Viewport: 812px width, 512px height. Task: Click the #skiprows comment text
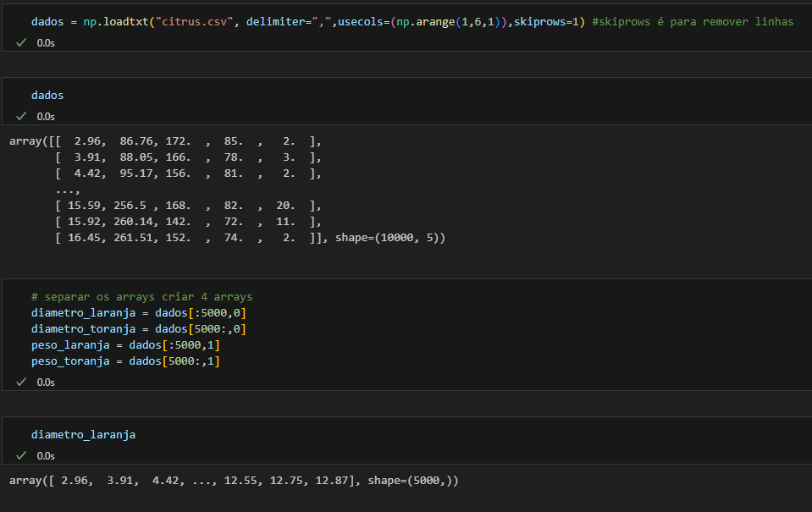pyautogui.click(x=693, y=22)
